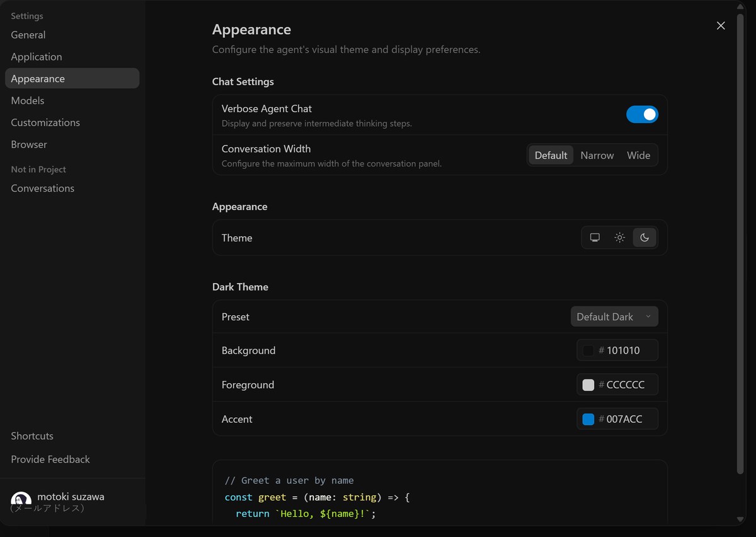Click the Chat Settings heading
The width and height of the screenshot is (756, 537).
(243, 82)
